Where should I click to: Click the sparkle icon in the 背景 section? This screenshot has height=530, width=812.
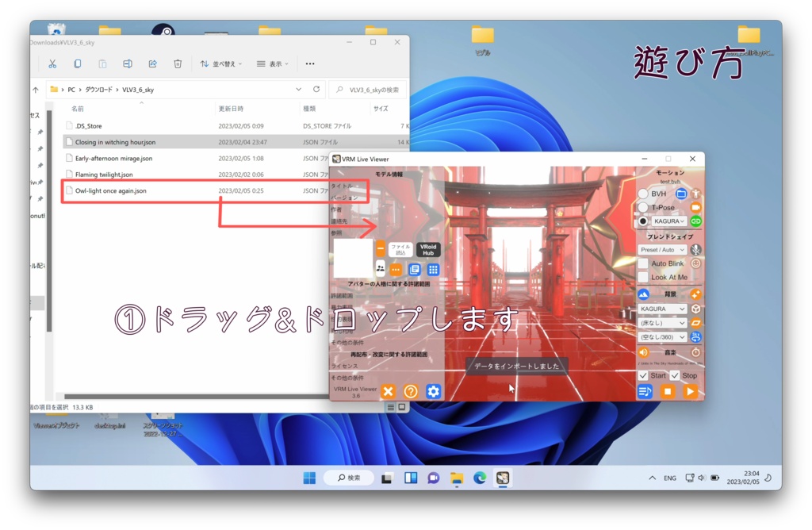[x=695, y=293]
